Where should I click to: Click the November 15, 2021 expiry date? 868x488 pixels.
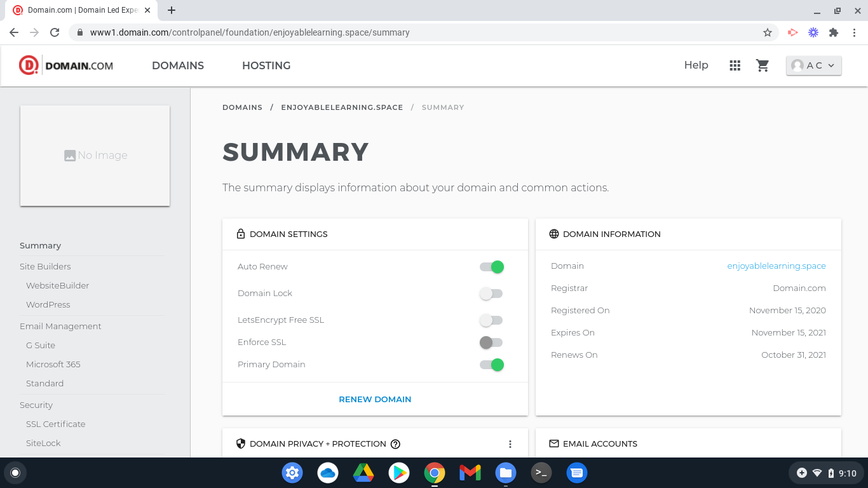pos(789,332)
